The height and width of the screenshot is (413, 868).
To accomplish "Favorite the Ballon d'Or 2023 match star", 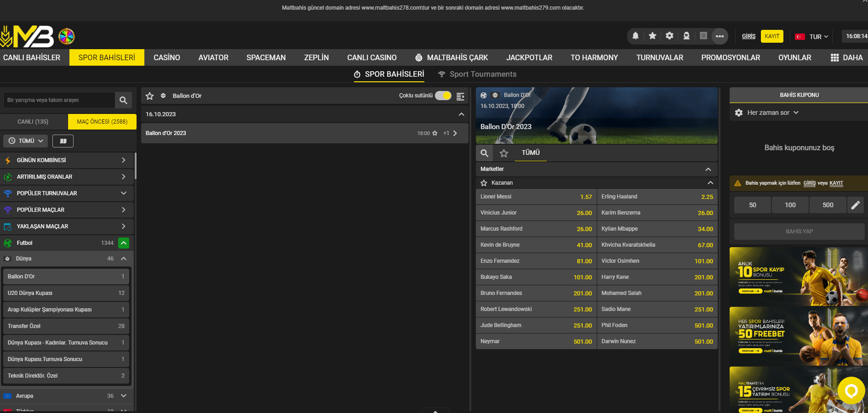I will click(x=435, y=133).
